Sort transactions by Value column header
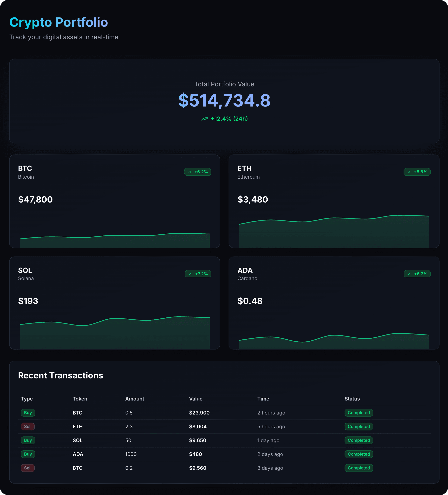The height and width of the screenshot is (495, 448). (196, 399)
